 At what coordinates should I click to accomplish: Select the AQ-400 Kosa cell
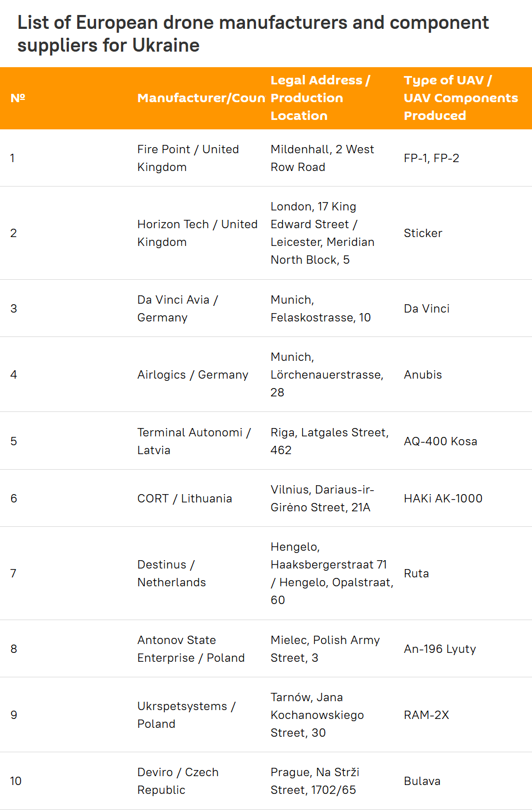coord(440,441)
